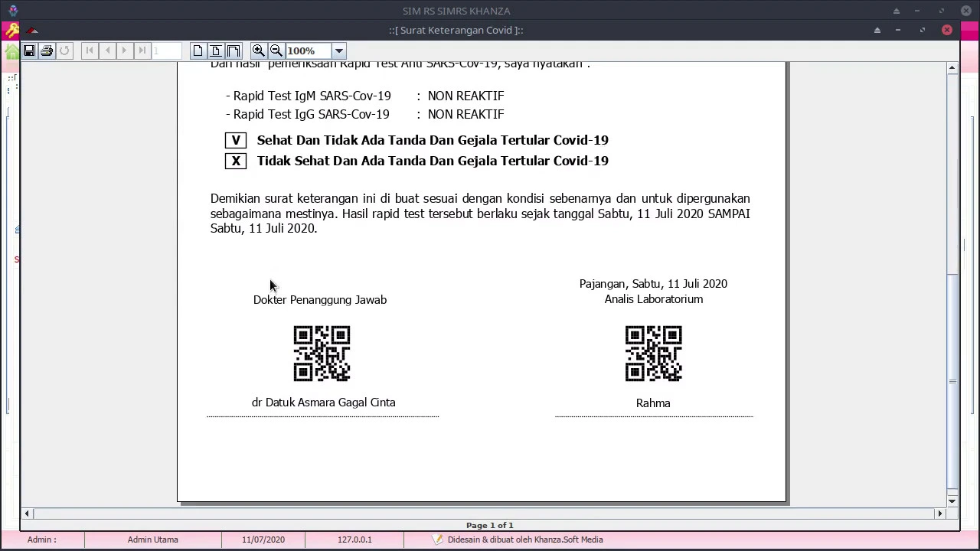The height and width of the screenshot is (551, 980).
Task: Open the zoom percentage dropdown arrow
Action: (338, 51)
